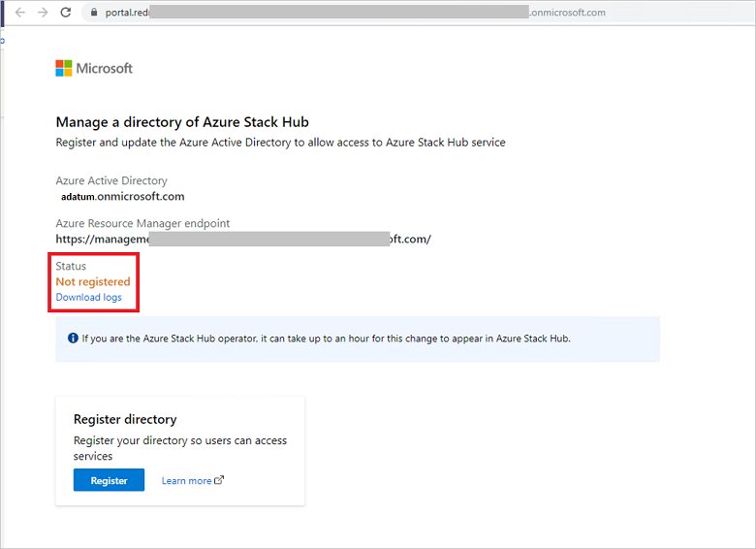Click the browser forward arrow
Screen dimensions: 756x549
point(42,13)
